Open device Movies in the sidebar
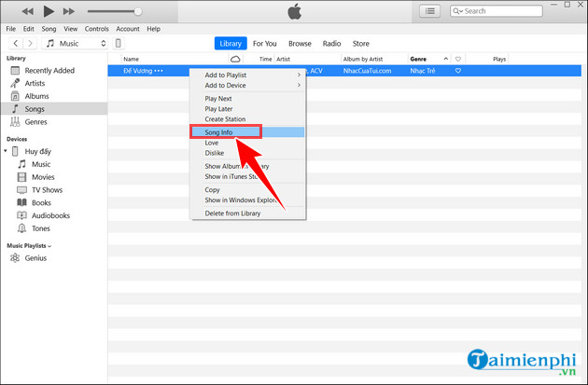Image resolution: width=588 pixels, height=385 pixels. [43, 177]
